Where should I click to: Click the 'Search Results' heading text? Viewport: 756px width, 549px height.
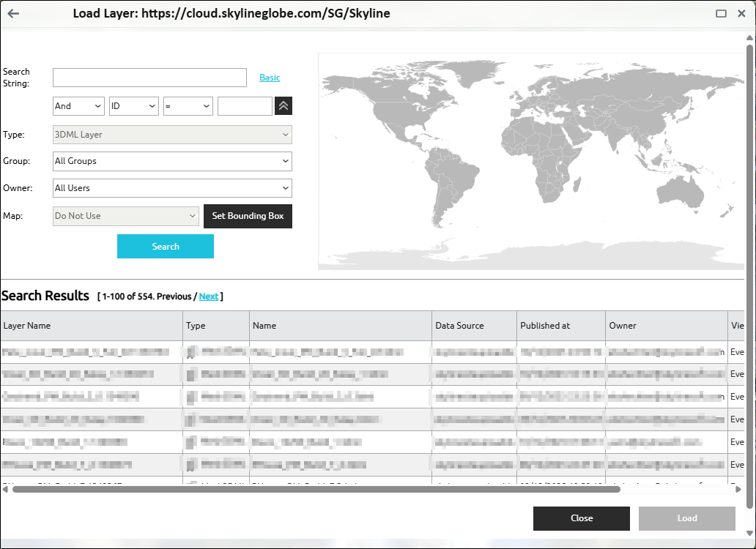click(x=45, y=296)
